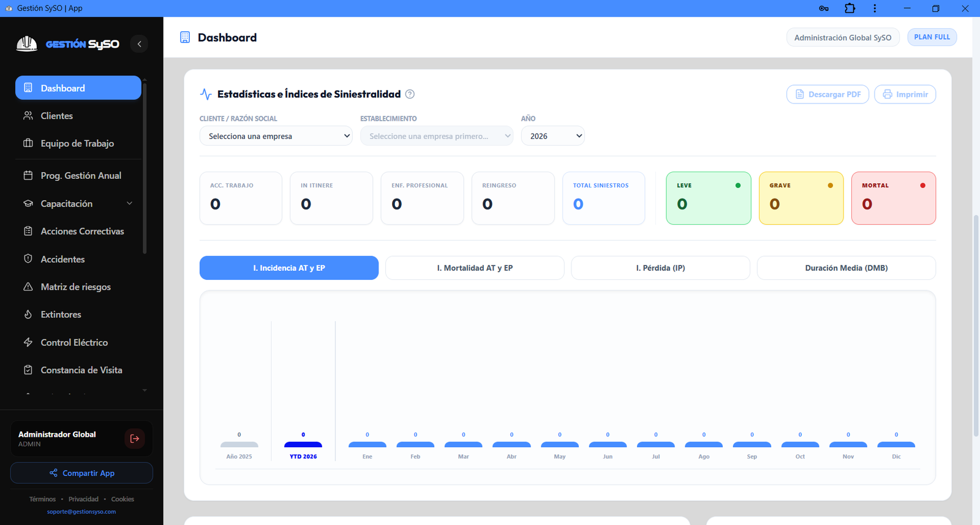980x525 pixels.
Task: Click the green Leve severity card
Action: pyautogui.click(x=709, y=198)
